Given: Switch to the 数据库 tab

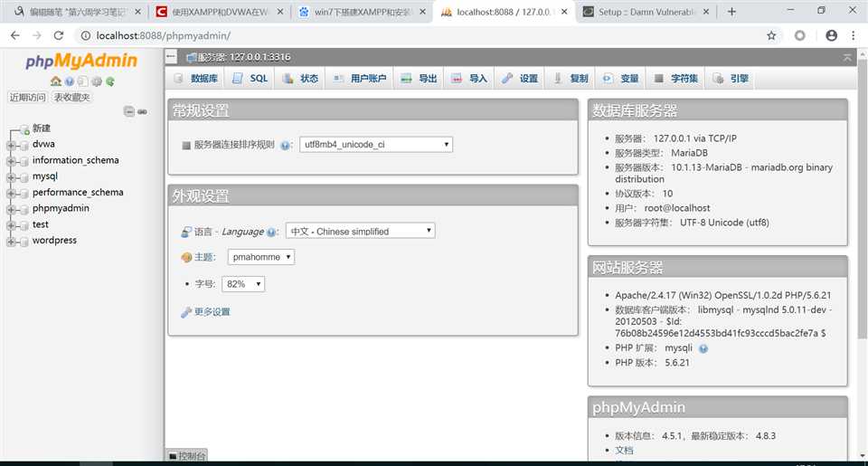Looking at the screenshot, I should [195, 79].
